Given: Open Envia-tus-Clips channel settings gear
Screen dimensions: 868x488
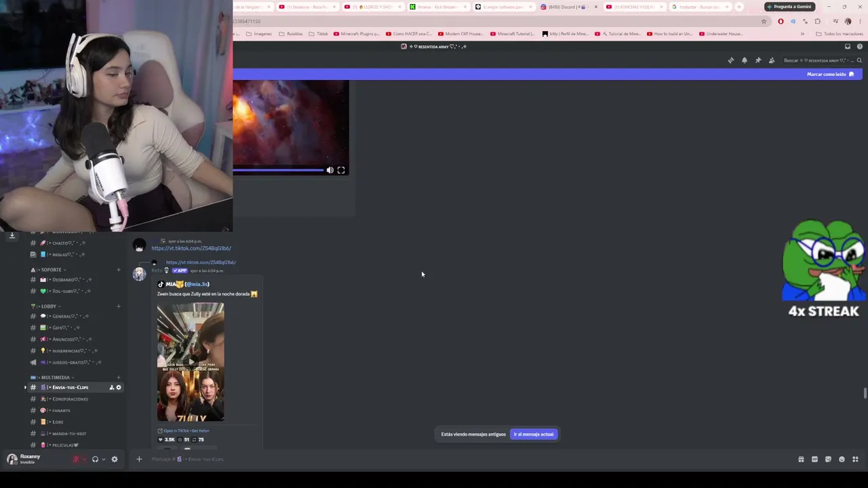Looking at the screenshot, I should [x=119, y=388].
